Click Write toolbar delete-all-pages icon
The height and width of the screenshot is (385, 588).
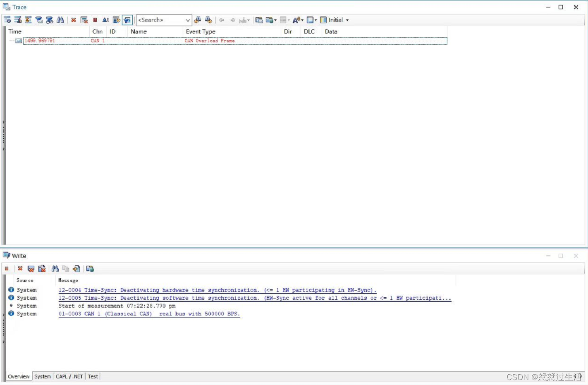(42, 269)
